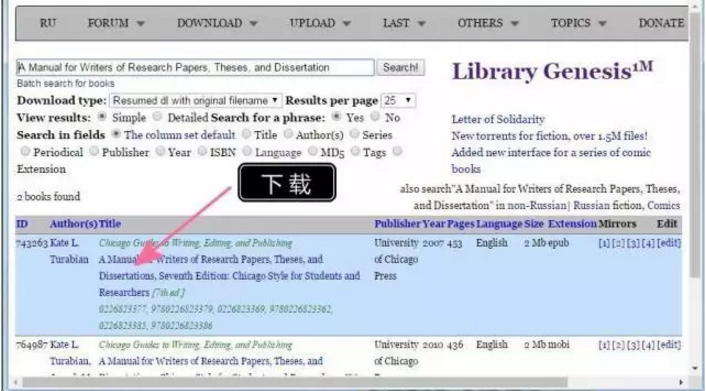Open the FORUM menu
Image resolution: width=706 pixels, height=391 pixels.
click(116, 23)
